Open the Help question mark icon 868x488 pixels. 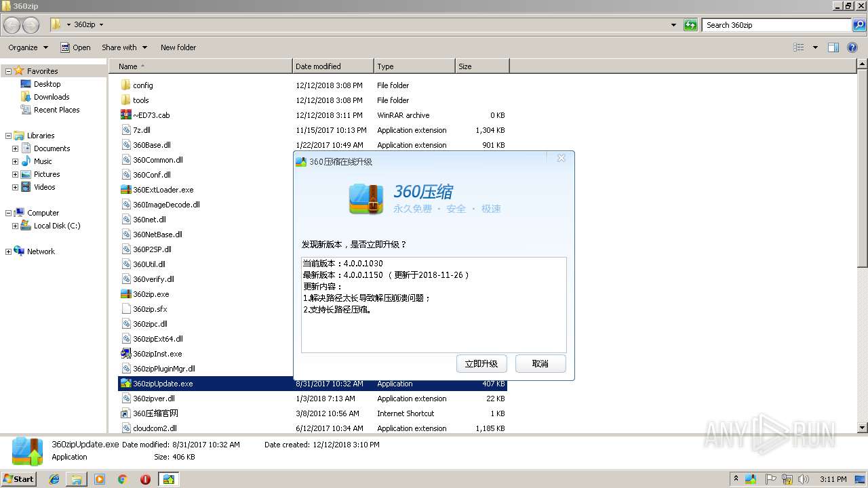853,47
